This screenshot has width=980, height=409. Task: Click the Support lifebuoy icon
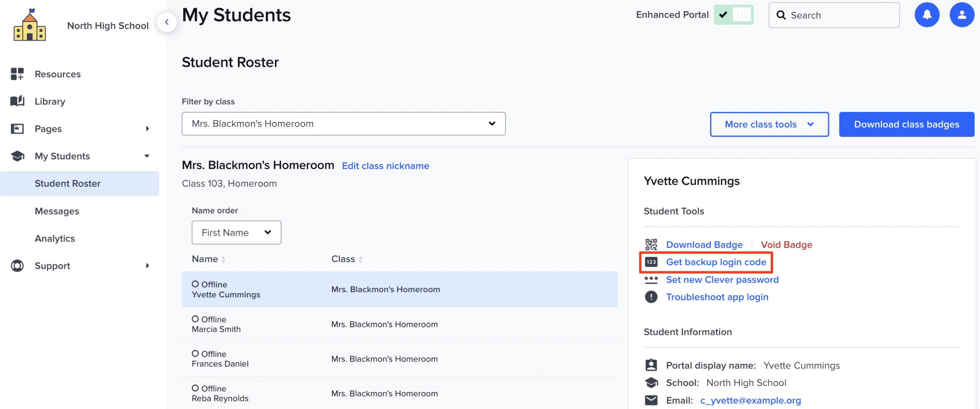pyautogui.click(x=17, y=266)
